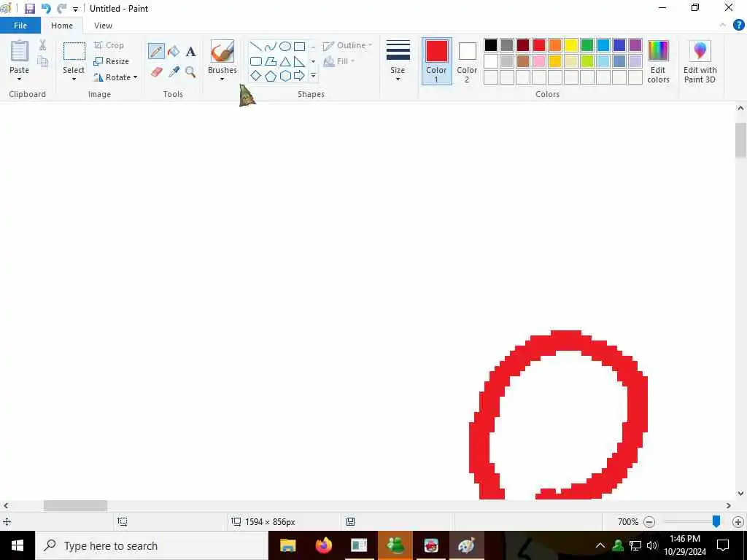The image size is (747, 560).
Task: Open File Explorer from taskbar
Action: (x=287, y=545)
